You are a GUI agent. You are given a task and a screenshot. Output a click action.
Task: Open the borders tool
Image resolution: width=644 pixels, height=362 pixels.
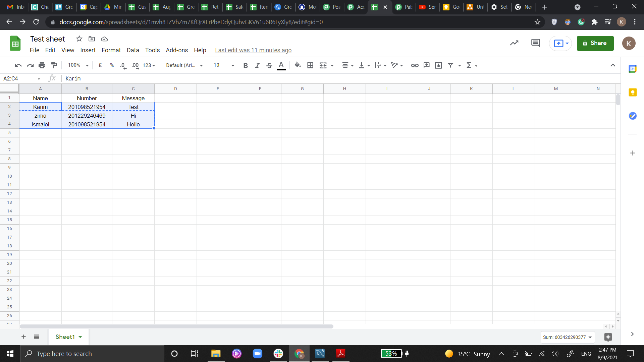310,65
